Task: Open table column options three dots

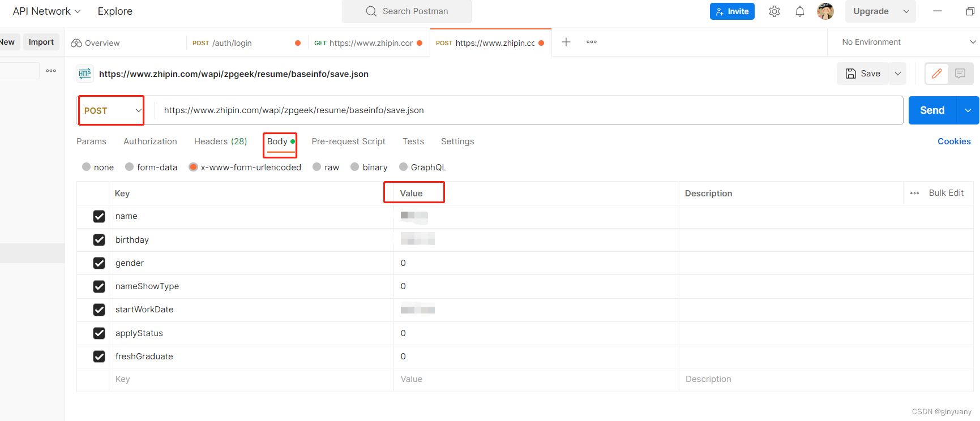Action: coord(914,193)
